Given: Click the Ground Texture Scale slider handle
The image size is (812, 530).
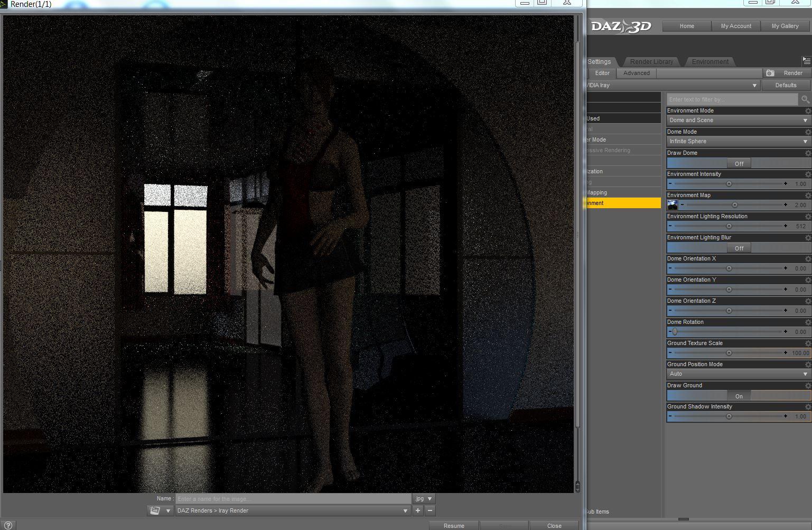Looking at the screenshot, I should (729, 353).
